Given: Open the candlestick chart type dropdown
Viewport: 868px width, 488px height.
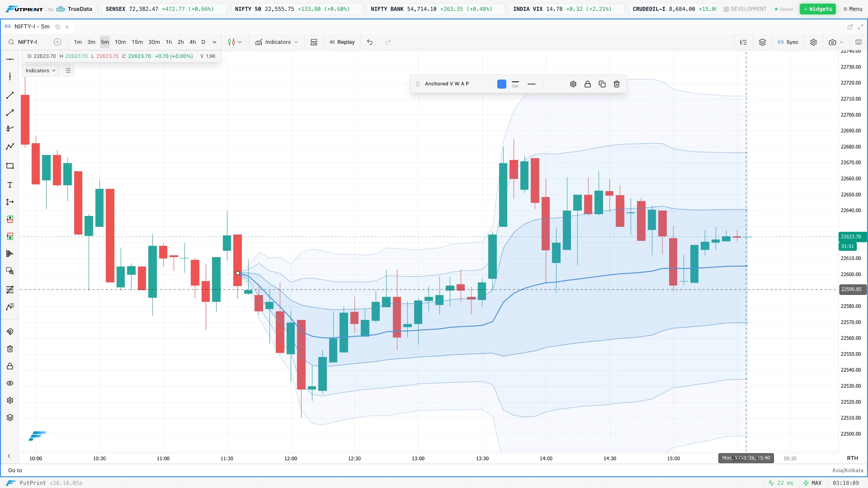Looking at the screenshot, I should 235,42.
